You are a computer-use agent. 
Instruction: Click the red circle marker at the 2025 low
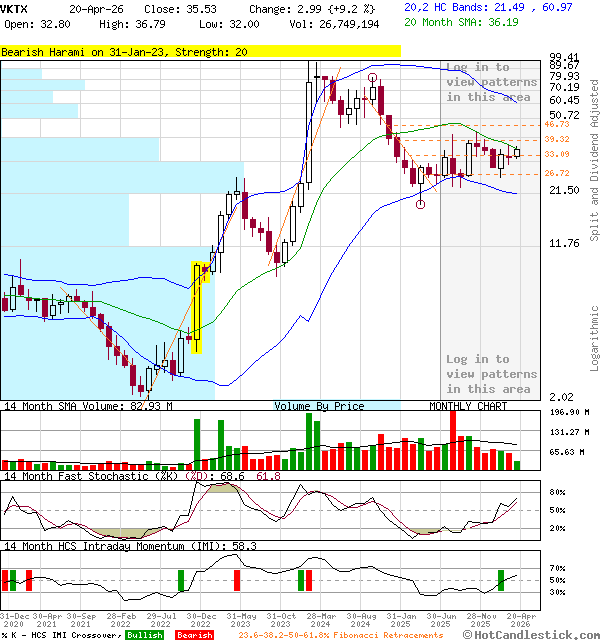(420, 204)
